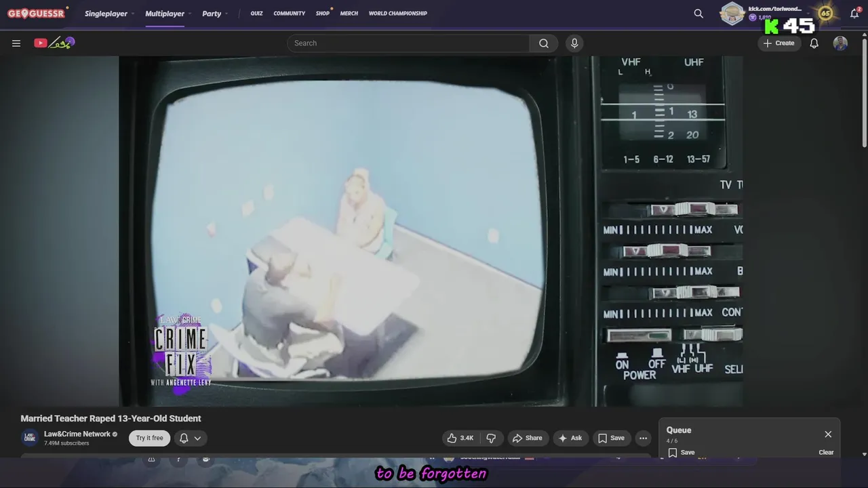Click the Queue panel heading

coord(679,430)
